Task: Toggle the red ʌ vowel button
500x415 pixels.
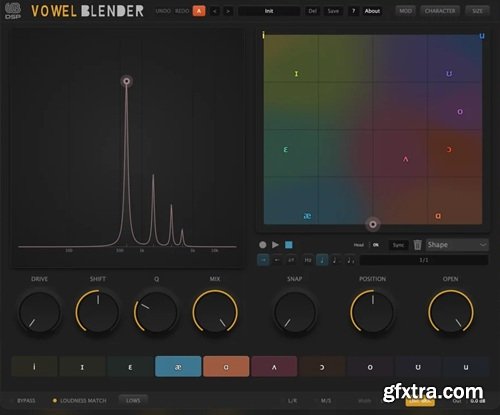Action: point(274,367)
